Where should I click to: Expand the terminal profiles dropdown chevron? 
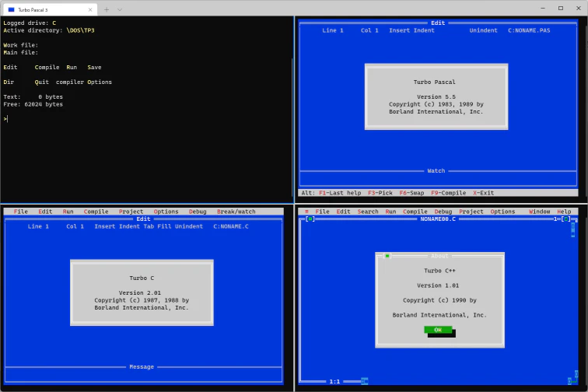(x=120, y=10)
